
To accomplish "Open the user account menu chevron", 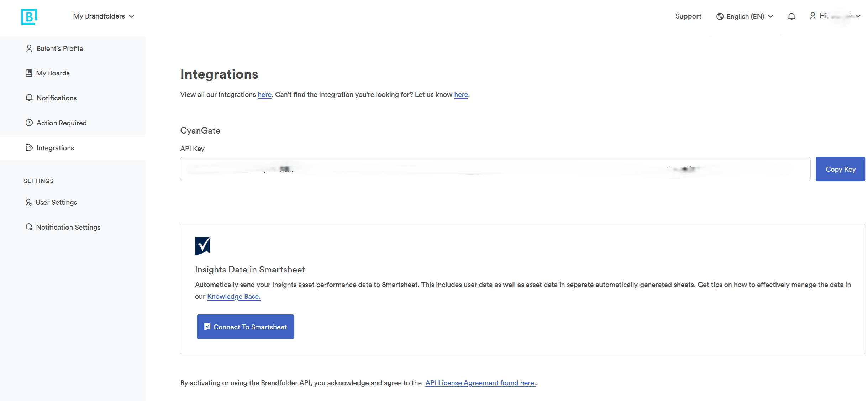I will pyautogui.click(x=858, y=16).
